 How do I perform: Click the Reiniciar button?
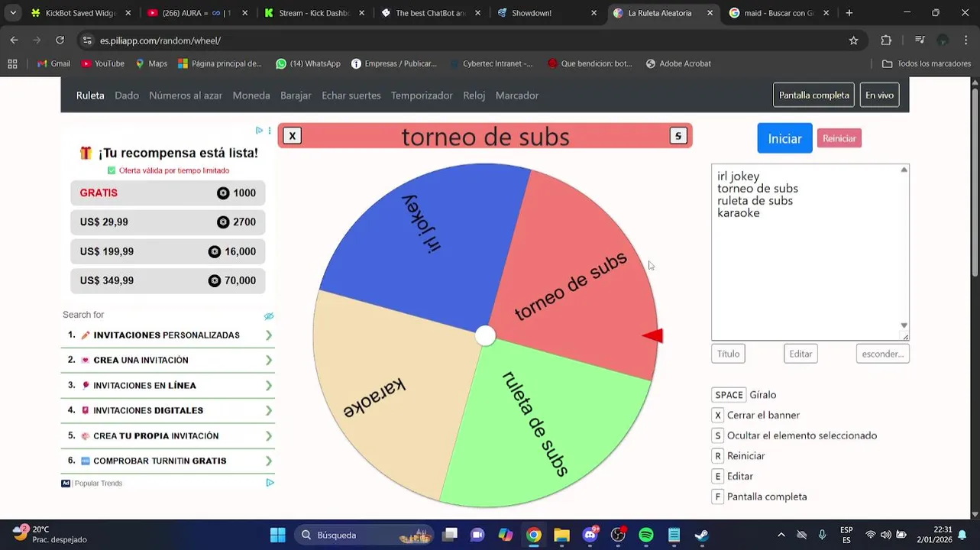839,138
